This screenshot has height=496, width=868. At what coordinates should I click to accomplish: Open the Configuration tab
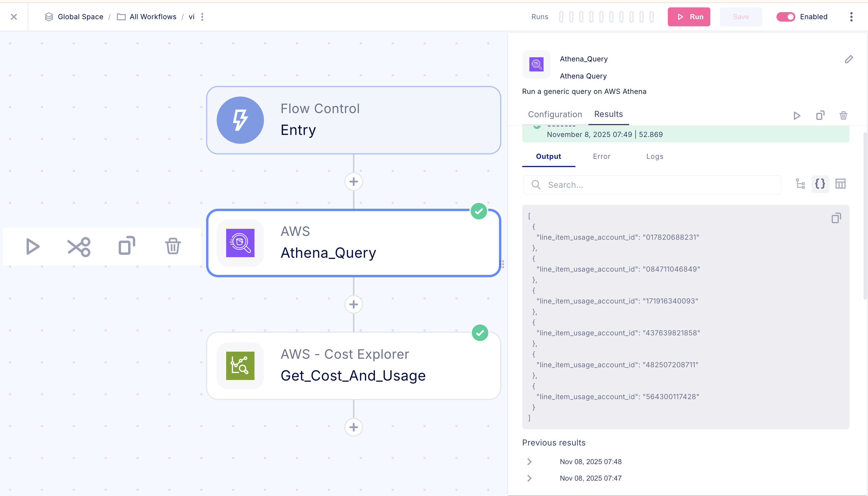(x=554, y=115)
